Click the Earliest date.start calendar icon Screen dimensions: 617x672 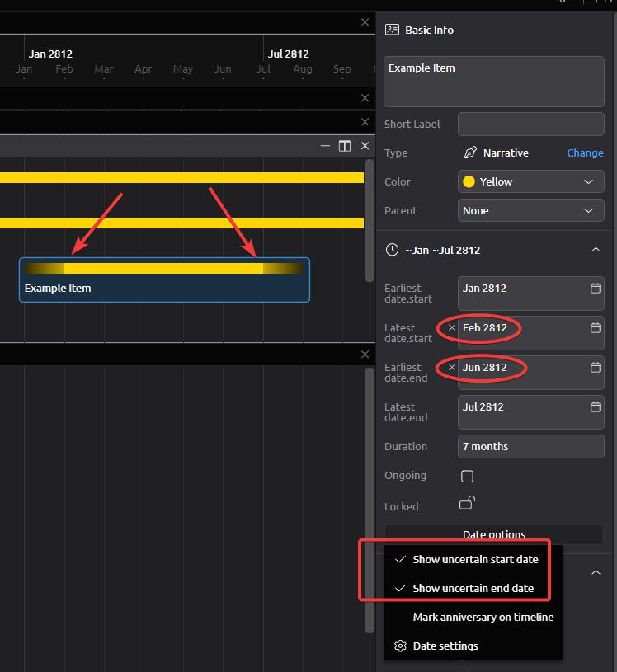[x=596, y=289]
